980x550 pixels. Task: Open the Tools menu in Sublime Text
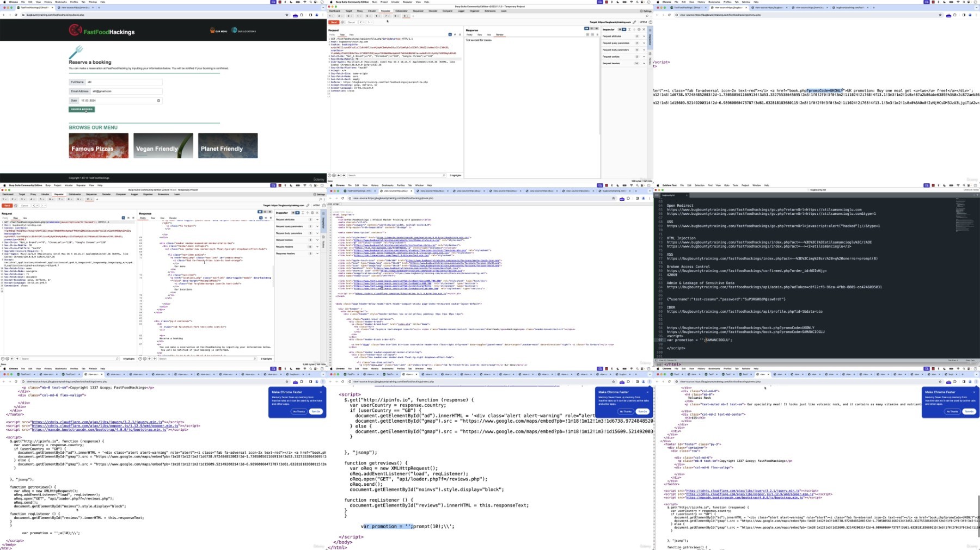(735, 185)
